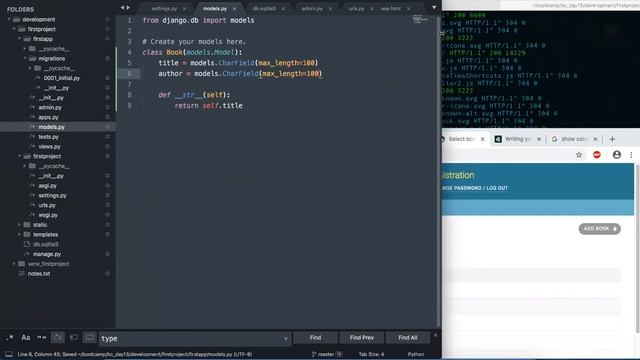Image resolution: width=640 pixels, height=360 pixels.
Task: Close the db.sqlite3 tab
Action: pyautogui.click(x=283, y=9)
